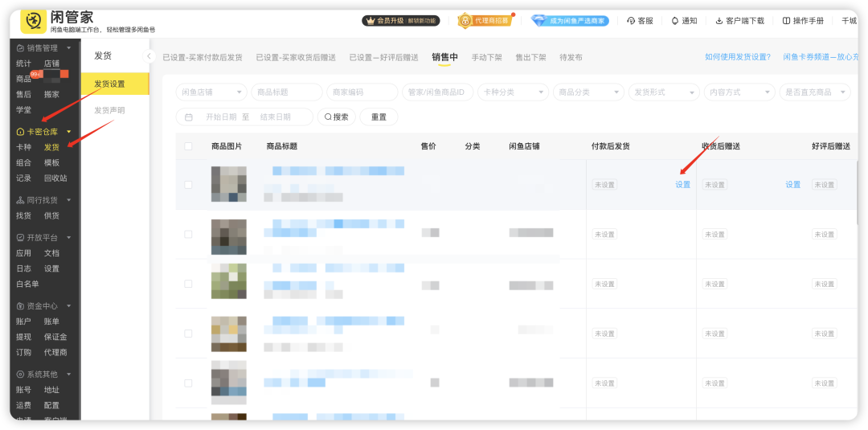
Task: Open 内容方式 dropdown filter
Action: [739, 92]
